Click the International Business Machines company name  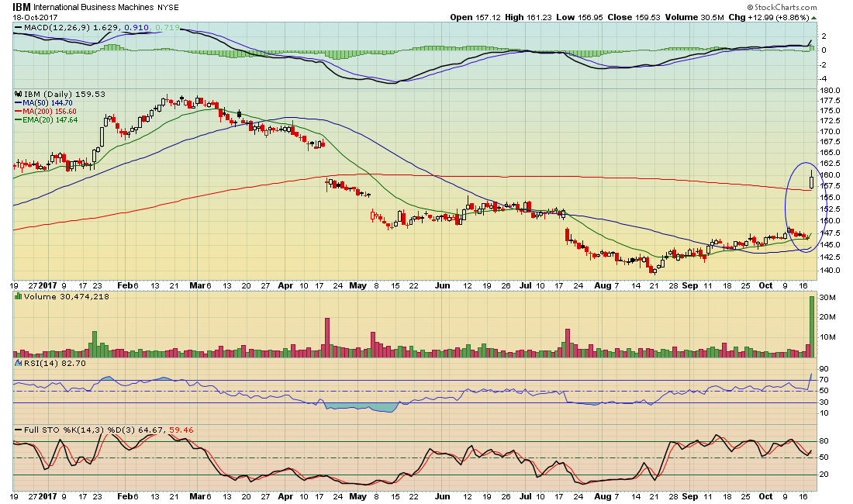click(94, 8)
